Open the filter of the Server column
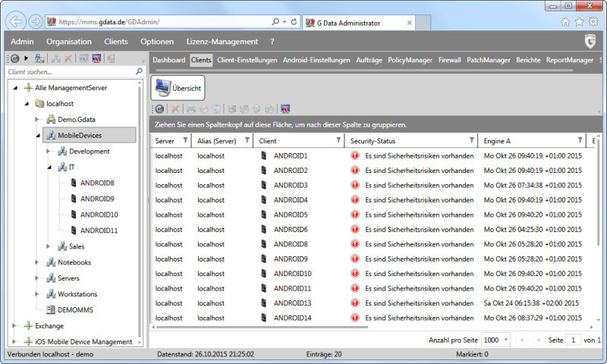This screenshot has width=607, height=364. pyautogui.click(x=185, y=140)
